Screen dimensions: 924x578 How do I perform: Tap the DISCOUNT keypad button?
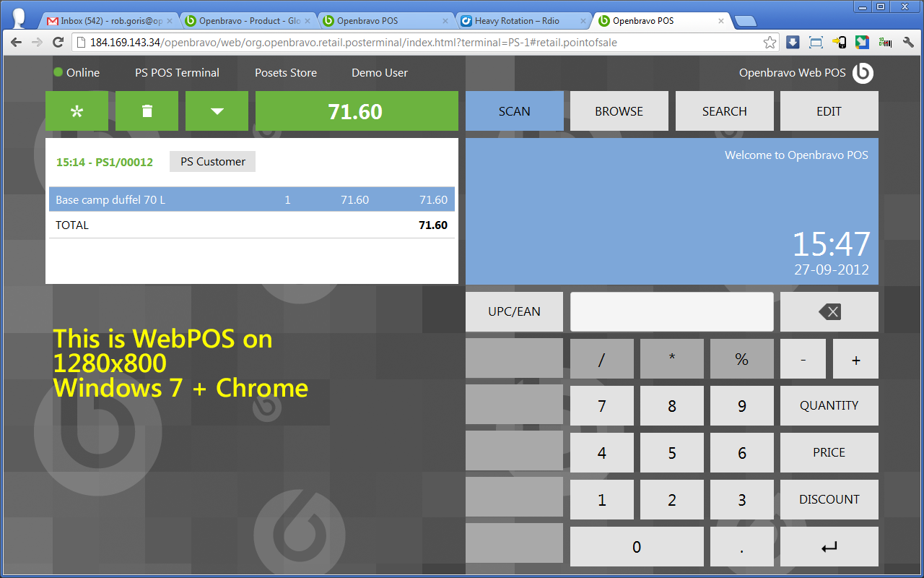point(829,500)
